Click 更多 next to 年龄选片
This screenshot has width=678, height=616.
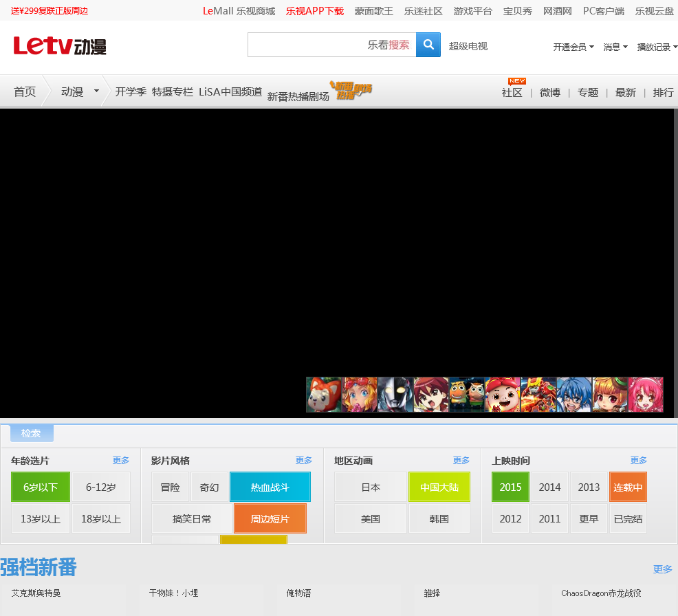[120, 460]
